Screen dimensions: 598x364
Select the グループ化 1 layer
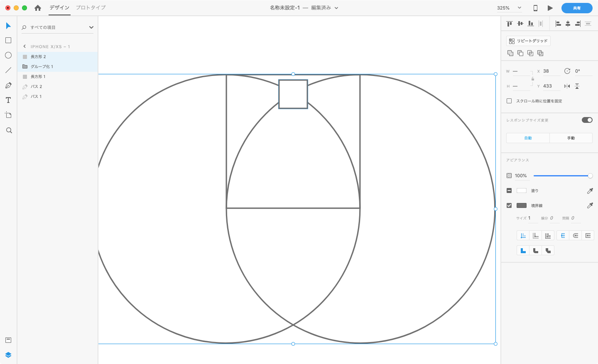(x=42, y=66)
